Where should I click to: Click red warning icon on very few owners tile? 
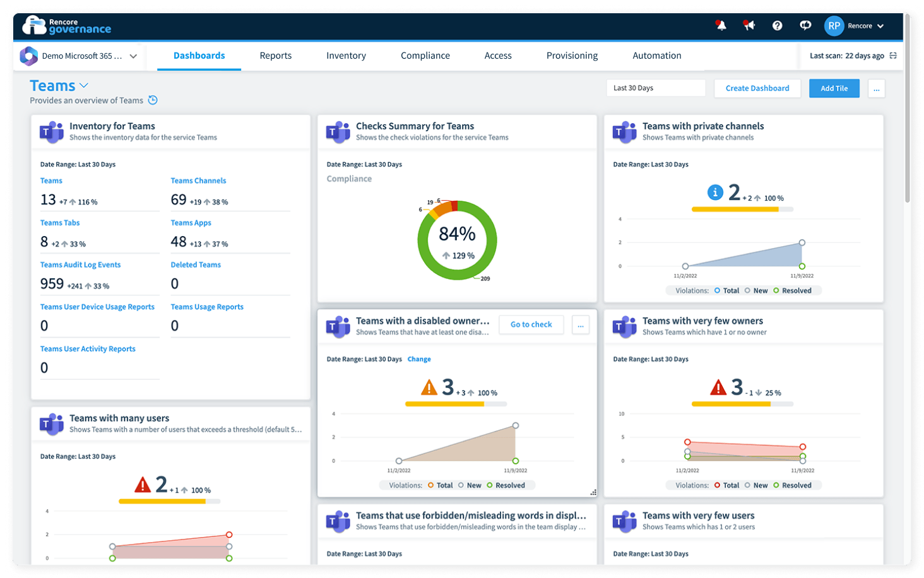(x=718, y=387)
